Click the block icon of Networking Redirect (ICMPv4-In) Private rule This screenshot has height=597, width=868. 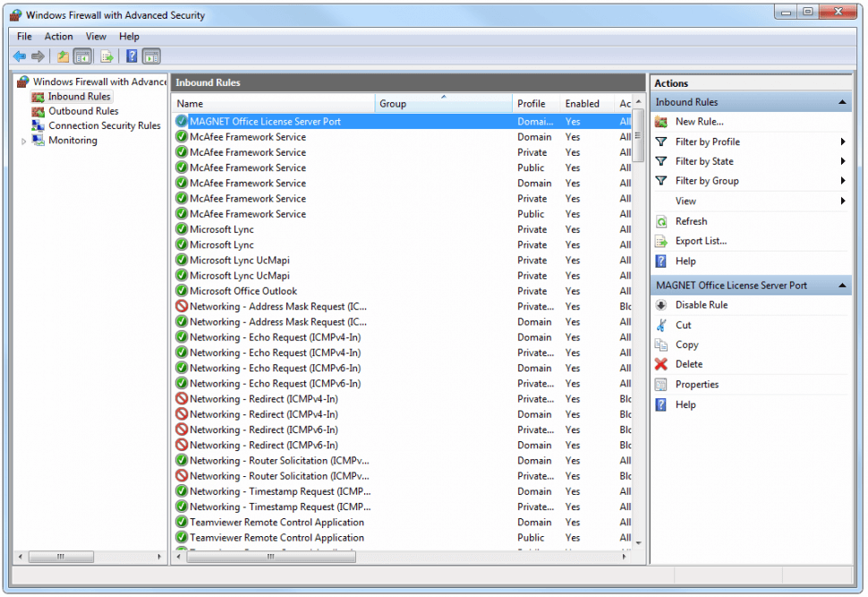point(181,398)
